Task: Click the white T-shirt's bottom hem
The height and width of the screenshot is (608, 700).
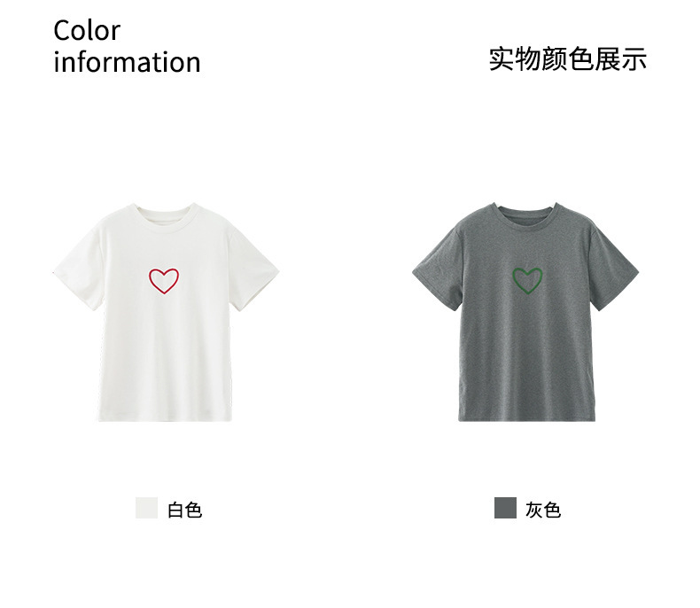Action: 165,417
